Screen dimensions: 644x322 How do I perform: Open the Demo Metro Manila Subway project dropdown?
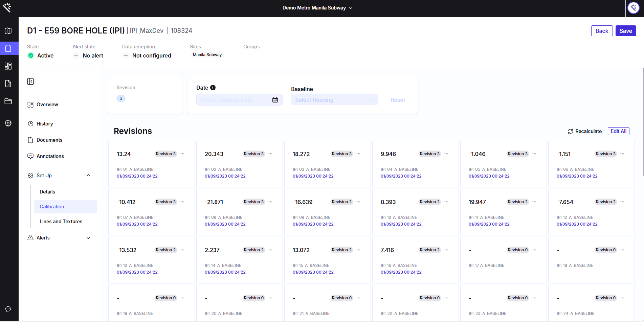click(x=317, y=8)
